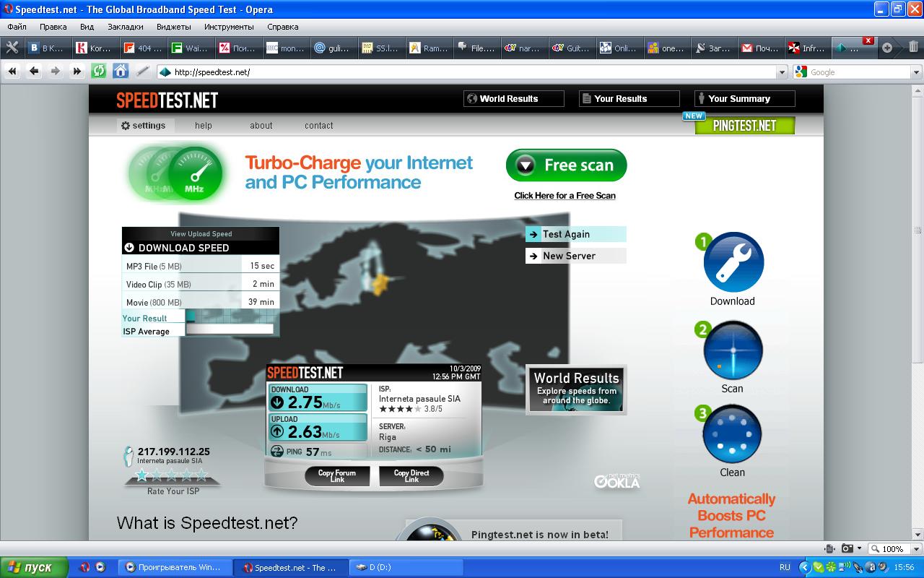Click Copy Forum Link button
The width and height of the screenshot is (924, 578).
337,476
